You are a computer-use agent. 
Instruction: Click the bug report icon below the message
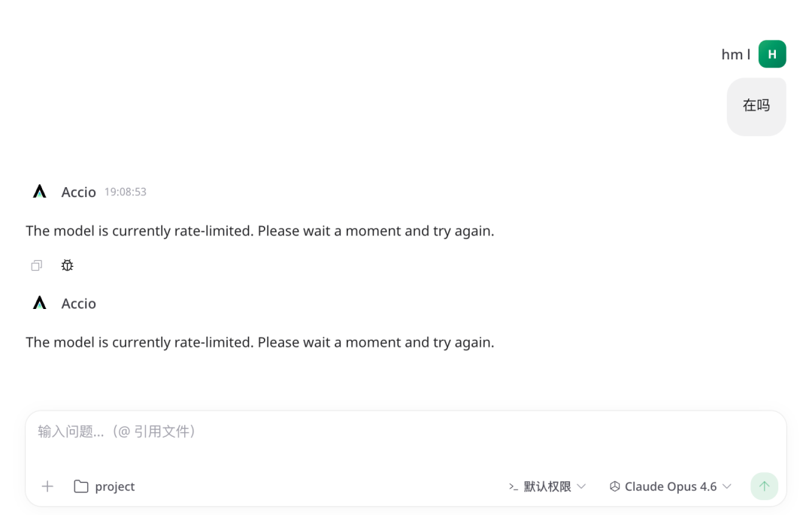[67, 265]
